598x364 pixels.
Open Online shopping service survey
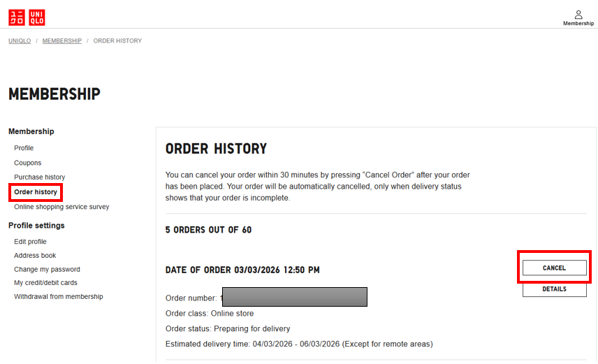(61, 207)
